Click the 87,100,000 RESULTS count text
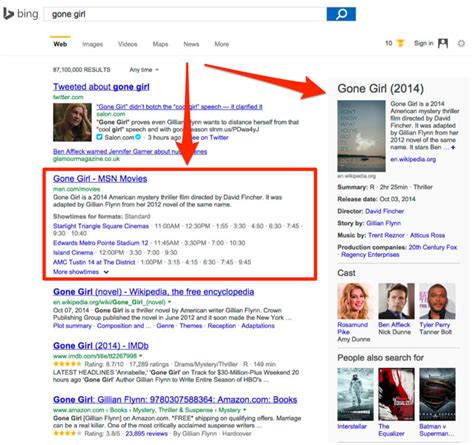474x445 pixels. tap(82, 70)
